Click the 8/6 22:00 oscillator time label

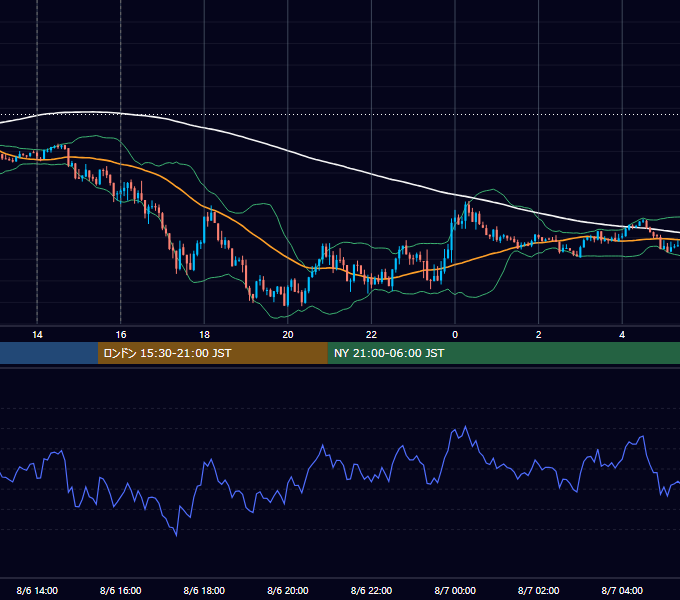pos(371,590)
